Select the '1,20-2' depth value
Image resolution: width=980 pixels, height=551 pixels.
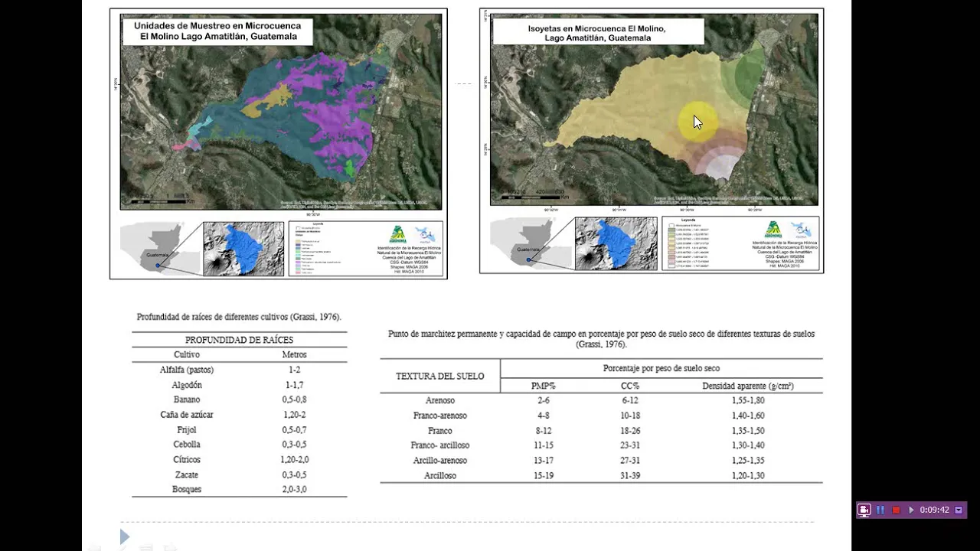tap(294, 415)
